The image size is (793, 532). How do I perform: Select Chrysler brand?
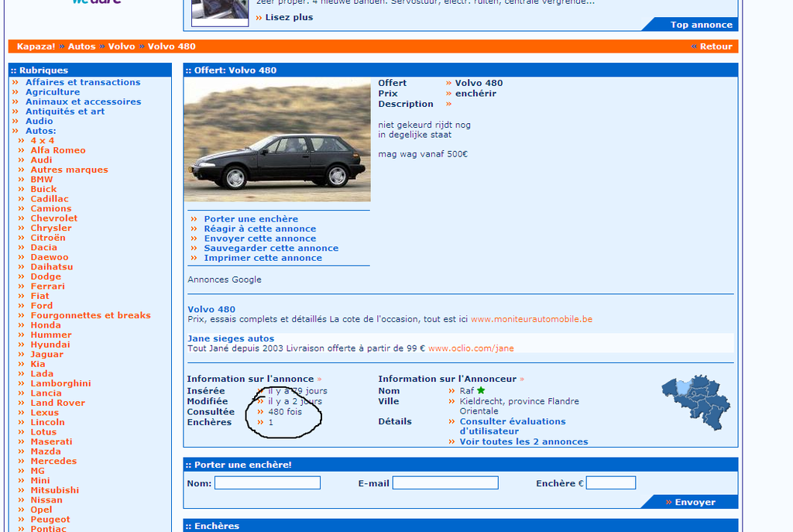click(51, 228)
